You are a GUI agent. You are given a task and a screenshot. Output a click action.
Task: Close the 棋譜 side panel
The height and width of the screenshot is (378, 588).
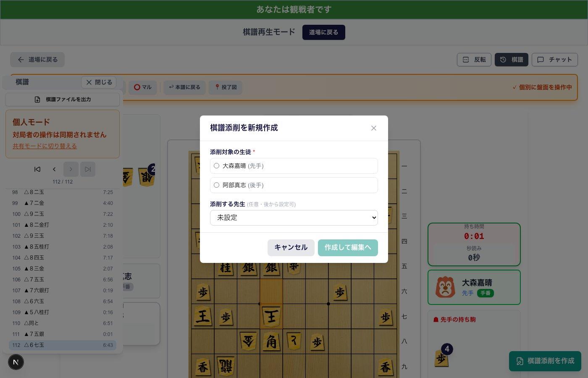[99, 82]
